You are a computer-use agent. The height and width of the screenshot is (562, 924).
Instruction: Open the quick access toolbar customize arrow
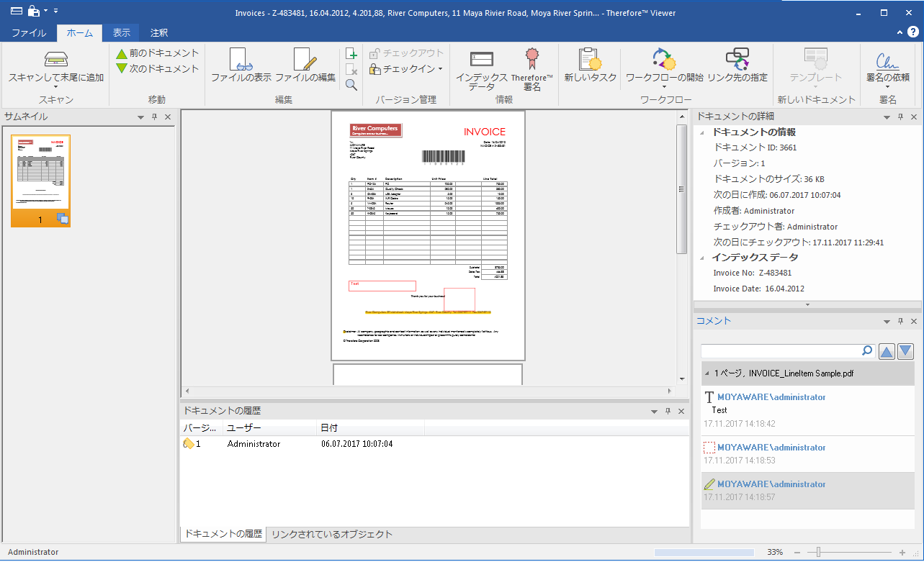[x=56, y=11]
